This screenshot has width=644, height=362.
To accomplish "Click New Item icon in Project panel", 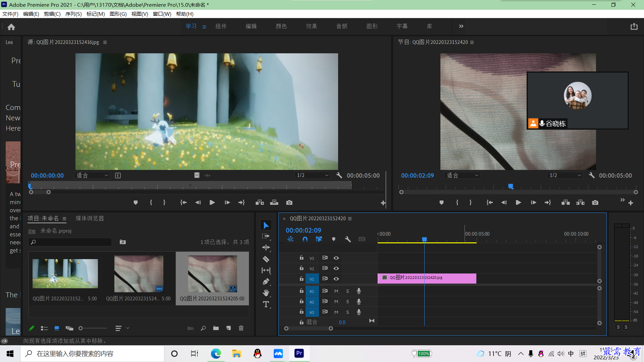I will pos(228,328).
